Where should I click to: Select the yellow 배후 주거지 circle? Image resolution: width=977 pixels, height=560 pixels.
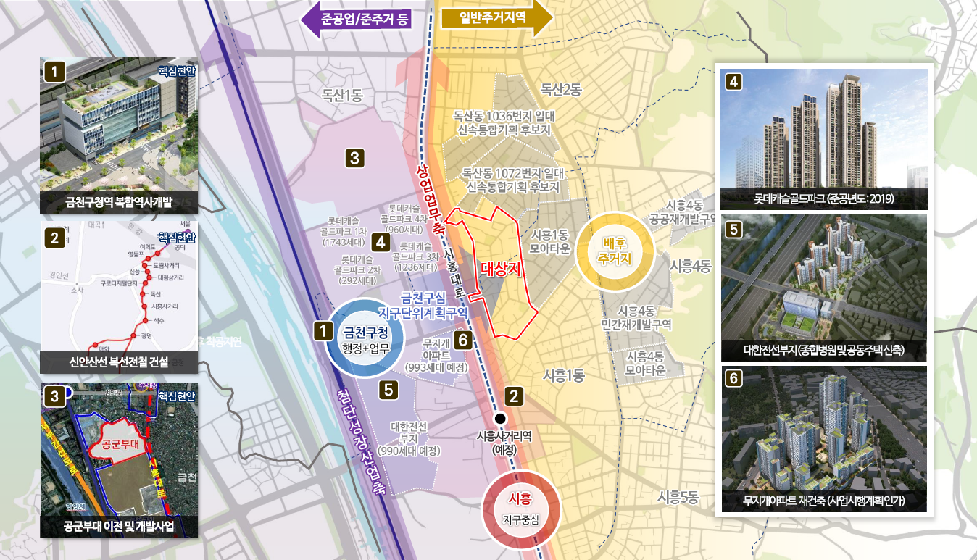[x=615, y=251]
